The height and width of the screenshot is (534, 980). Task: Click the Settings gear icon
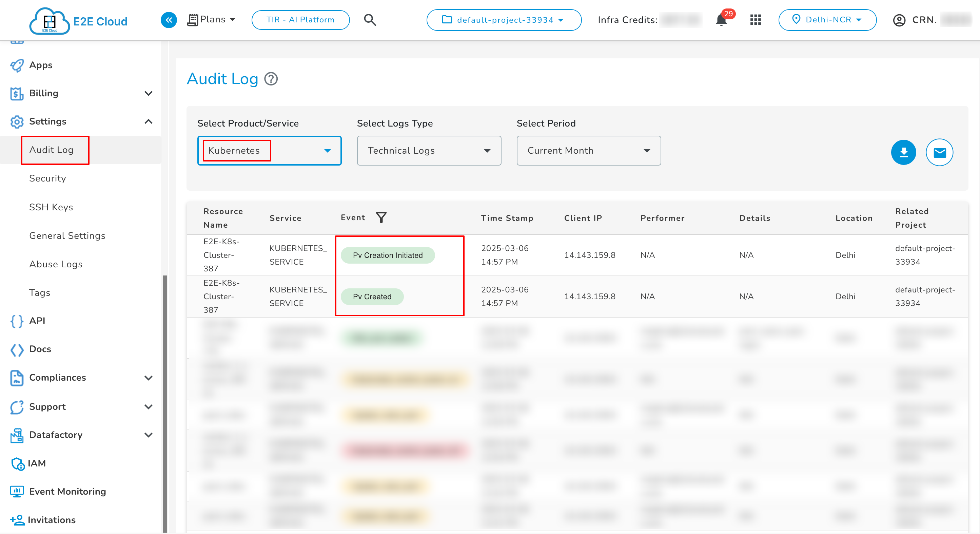(17, 122)
